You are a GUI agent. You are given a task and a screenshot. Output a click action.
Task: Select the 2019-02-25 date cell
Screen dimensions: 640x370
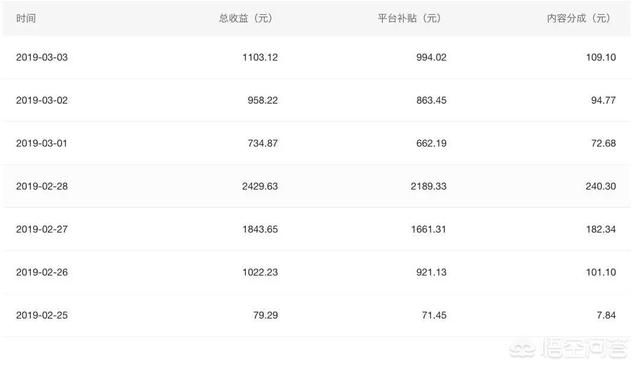(42, 315)
